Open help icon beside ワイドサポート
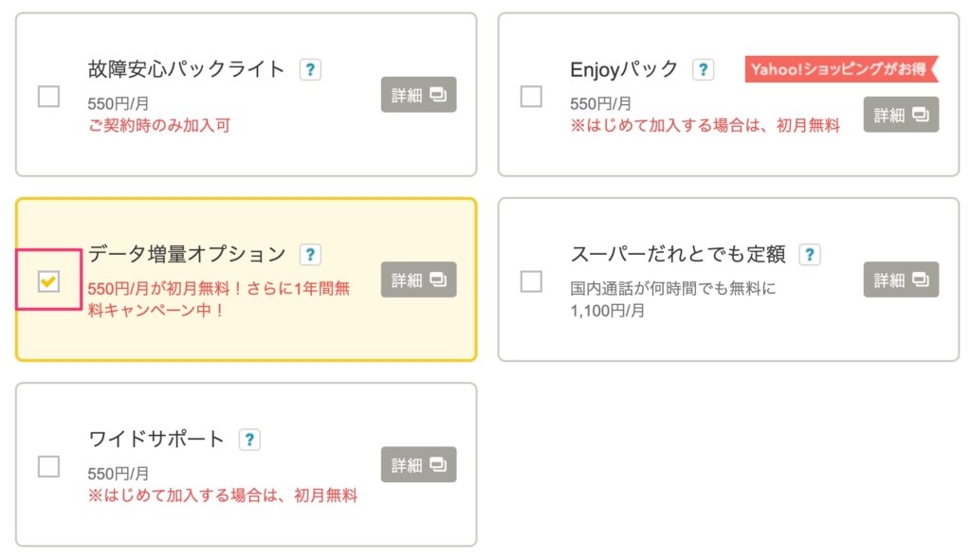The image size is (971, 560). [x=249, y=440]
